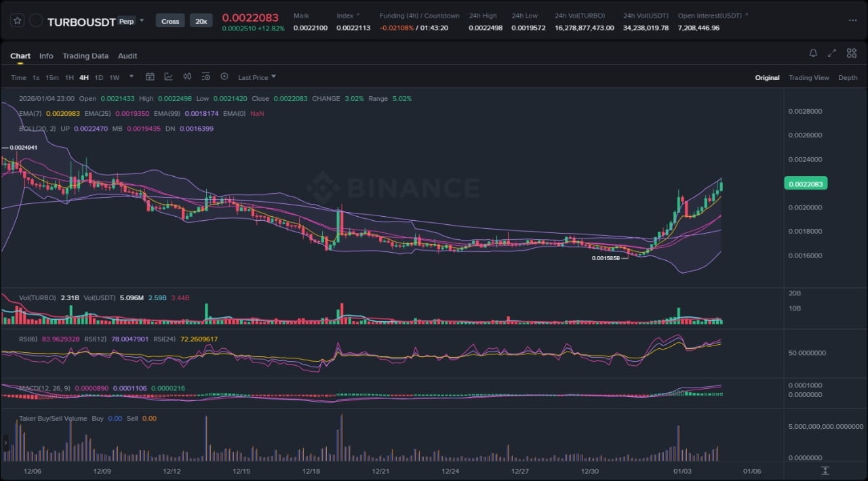Click the 12/18 date on time axis
The height and width of the screenshot is (481, 868).
pos(311,471)
